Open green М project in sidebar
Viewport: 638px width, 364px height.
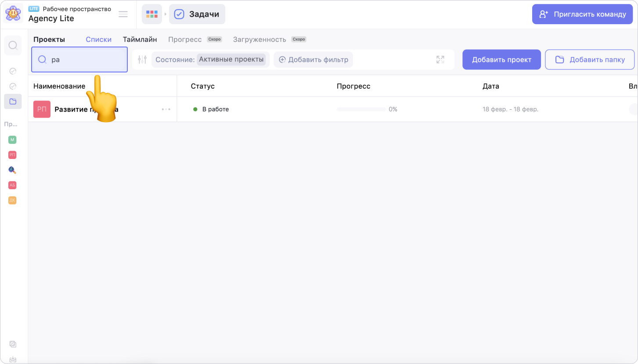click(x=12, y=140)
